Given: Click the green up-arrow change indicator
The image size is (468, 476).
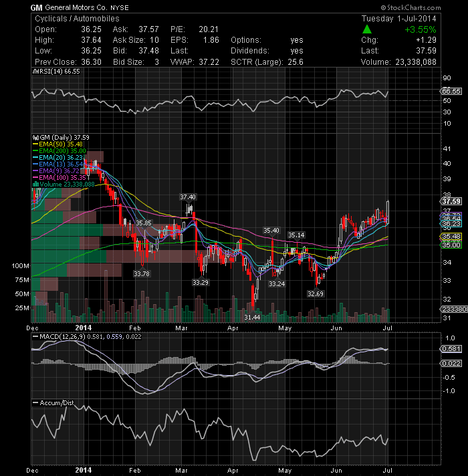Looking at the screenshot, I should [367, 29].
